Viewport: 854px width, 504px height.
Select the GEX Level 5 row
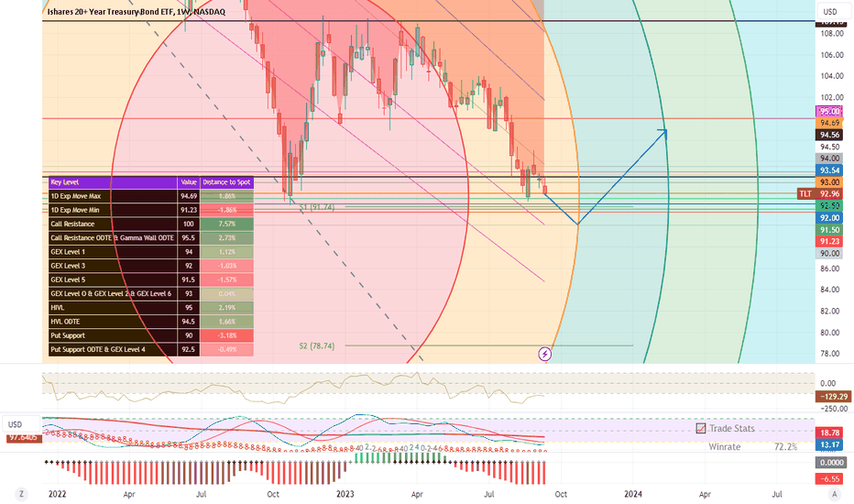coord(151,279)
